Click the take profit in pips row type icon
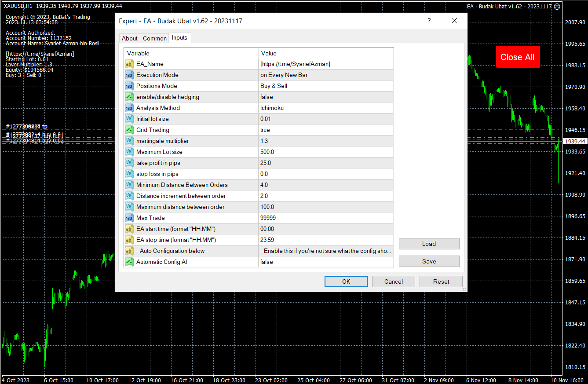 pyautogui.click(x=129, y=163)
